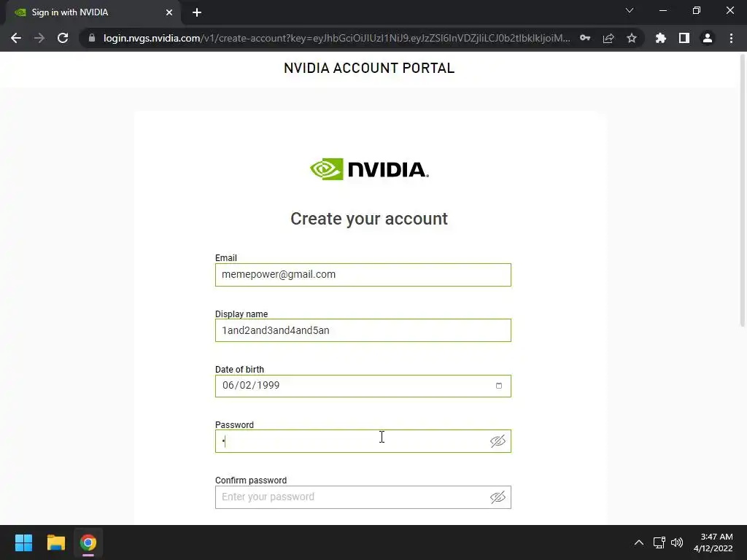This screenshot has height=560, width=747.
Task: Click the Date of birth field
Action: 363,386
